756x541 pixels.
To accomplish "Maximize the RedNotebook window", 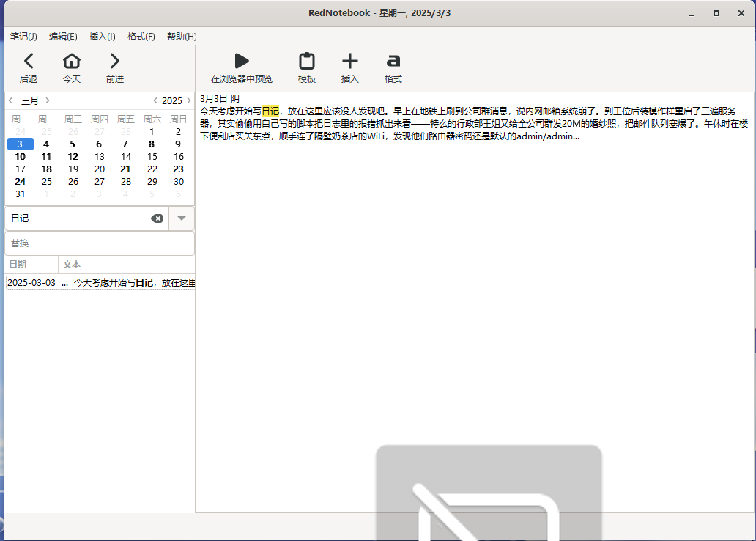I will (x=716, y=13).
